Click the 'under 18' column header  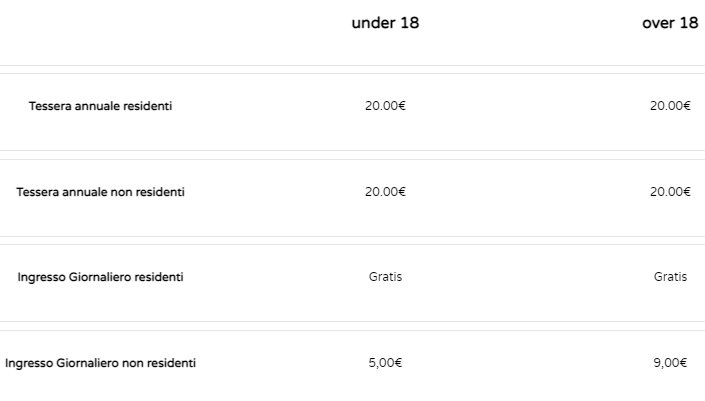click(x=385, y=23)
